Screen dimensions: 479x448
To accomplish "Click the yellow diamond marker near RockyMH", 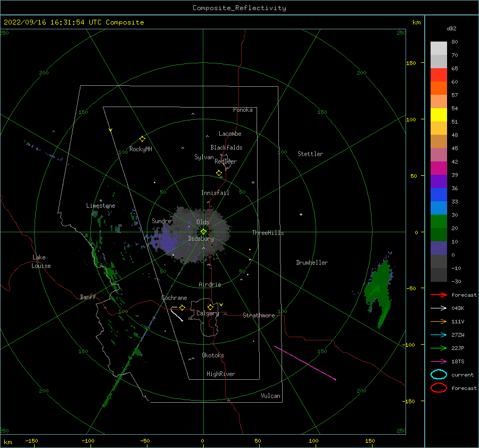I will (x=142, y=139).
